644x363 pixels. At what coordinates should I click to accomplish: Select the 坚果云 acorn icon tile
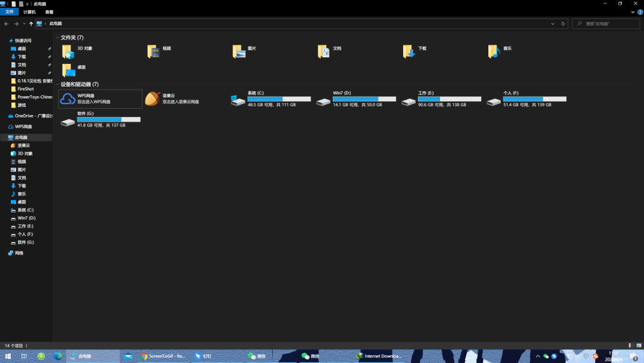tap(153, 99)
